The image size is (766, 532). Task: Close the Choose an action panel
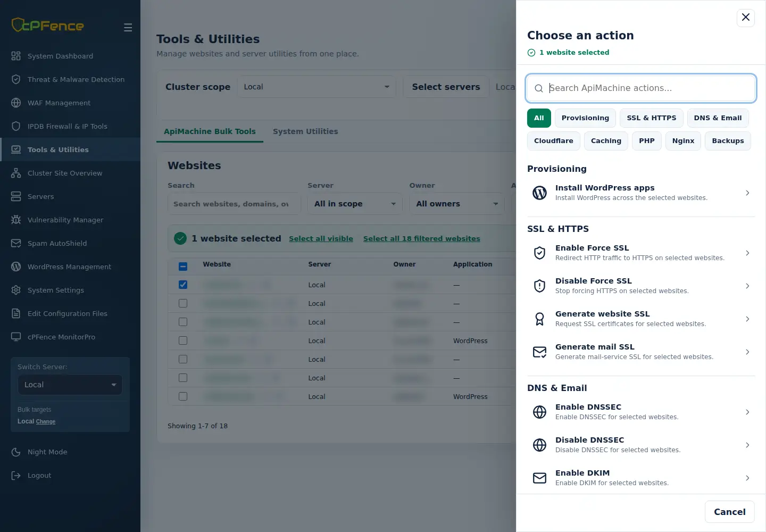tap(746, 18)
